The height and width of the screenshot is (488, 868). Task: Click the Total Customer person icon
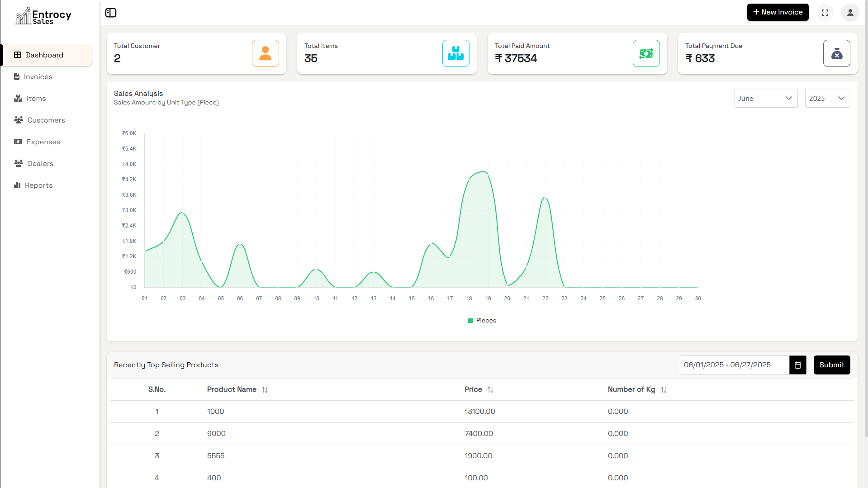265,53
